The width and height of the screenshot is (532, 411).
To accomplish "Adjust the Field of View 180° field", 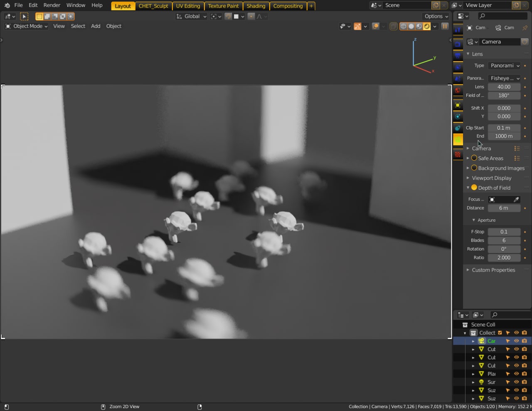I will [504, 95].
